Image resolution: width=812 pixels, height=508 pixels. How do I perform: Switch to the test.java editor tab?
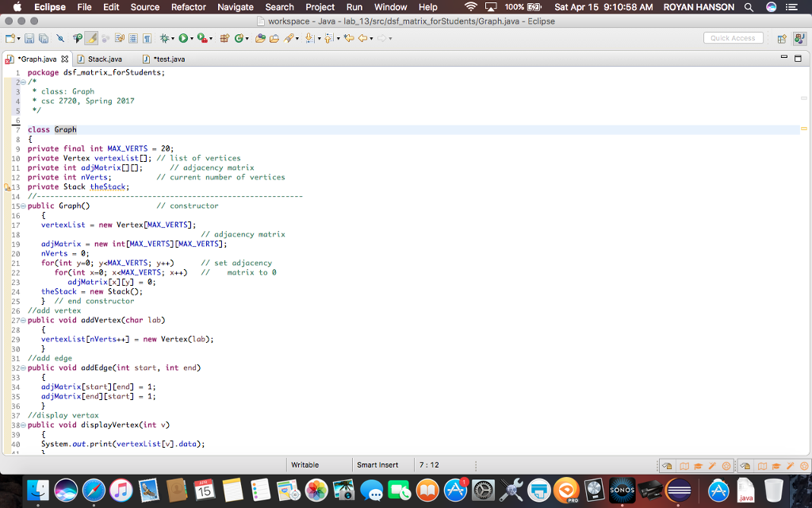(168, 60)
